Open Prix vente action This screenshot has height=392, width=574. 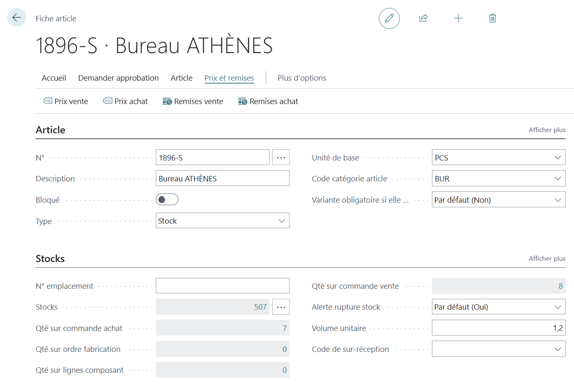(66, 101)
